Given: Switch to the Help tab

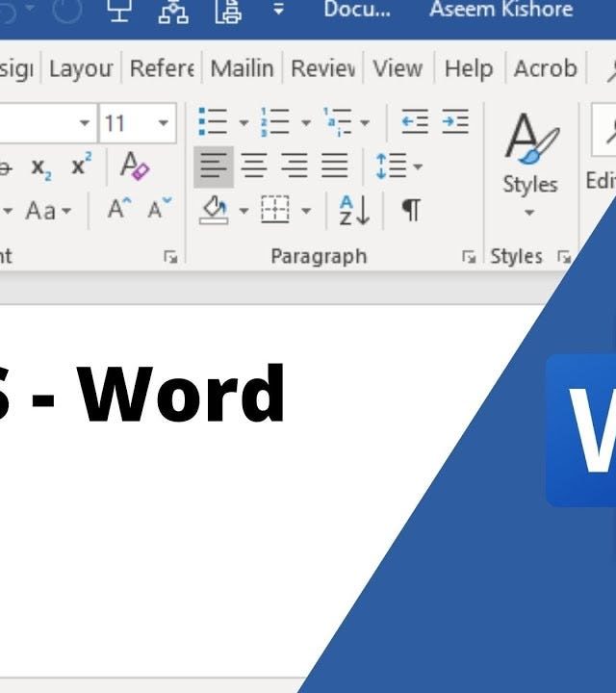Looking at the screenshot, I should (x=469, y=68).
